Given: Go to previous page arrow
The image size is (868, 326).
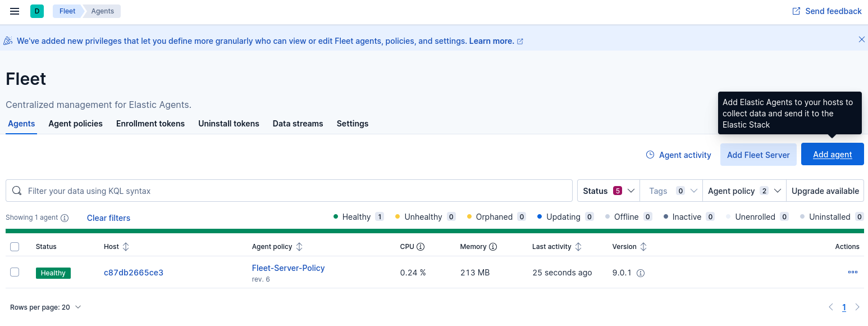Looking at the screenshot, I should 831,307.
